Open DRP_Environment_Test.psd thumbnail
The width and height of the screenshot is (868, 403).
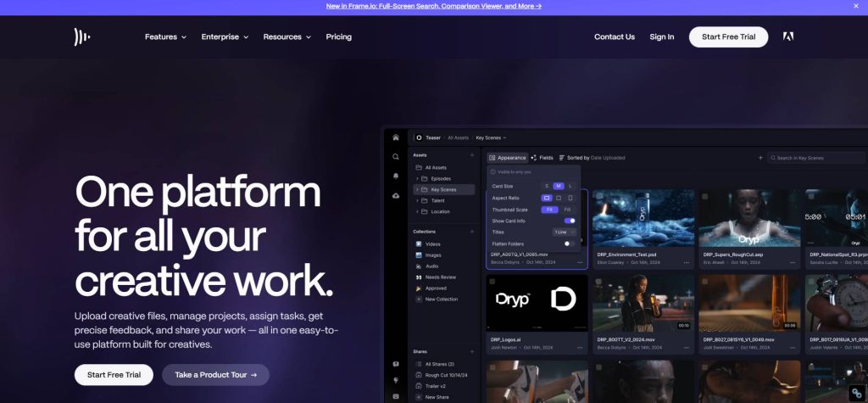[643, 218]
